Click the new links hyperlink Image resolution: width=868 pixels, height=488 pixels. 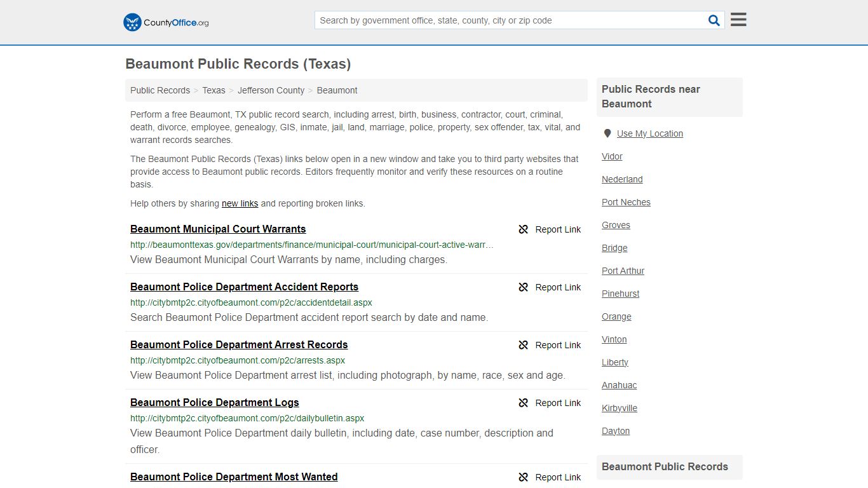click(x=240, y=203)
